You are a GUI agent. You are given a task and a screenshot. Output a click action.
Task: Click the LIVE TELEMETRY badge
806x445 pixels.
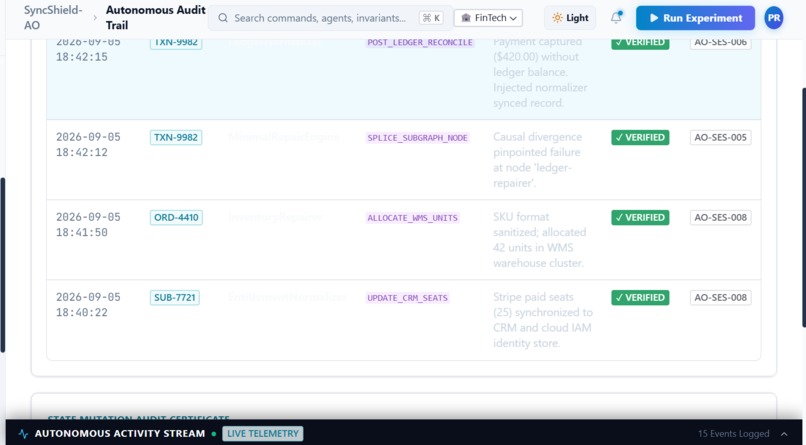point(263,434)
